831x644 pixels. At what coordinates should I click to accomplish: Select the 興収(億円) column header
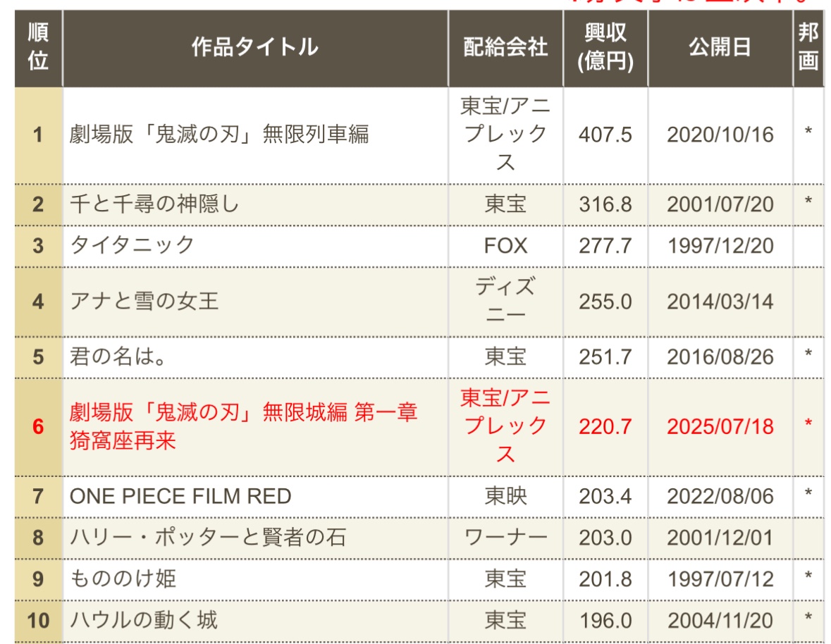pyautogui.click(x=605, y=48)
